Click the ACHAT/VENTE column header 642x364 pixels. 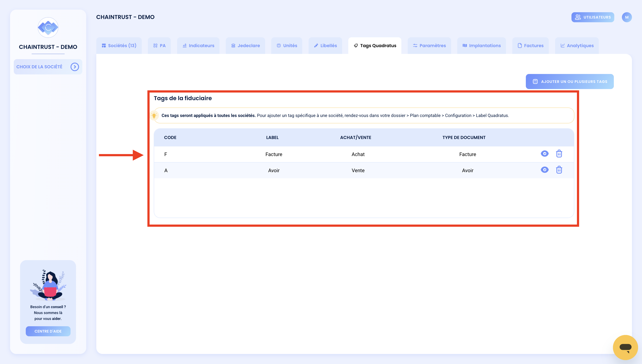coord(355,137)
